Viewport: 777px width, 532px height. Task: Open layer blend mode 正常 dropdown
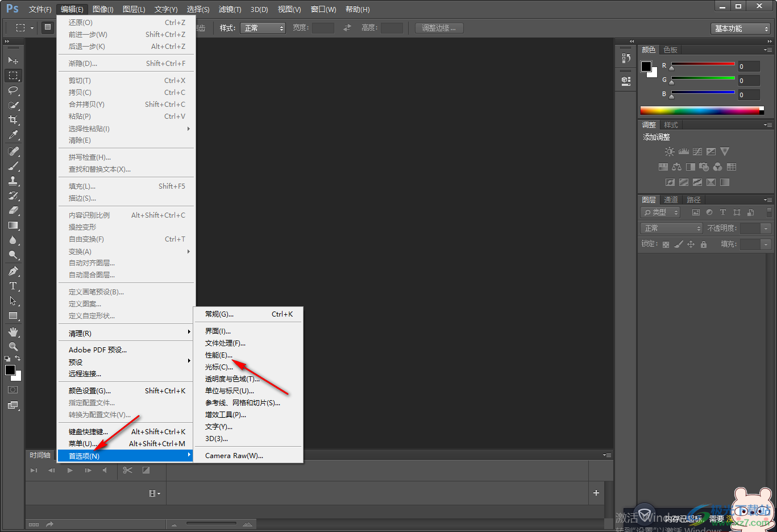672,228
